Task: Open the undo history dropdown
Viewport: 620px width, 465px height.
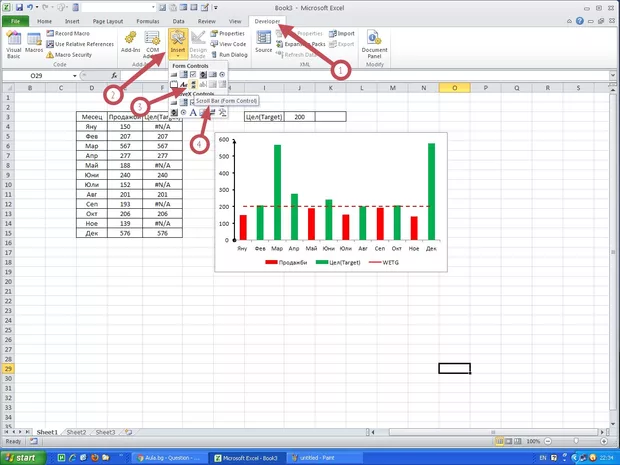Action: 37,8
